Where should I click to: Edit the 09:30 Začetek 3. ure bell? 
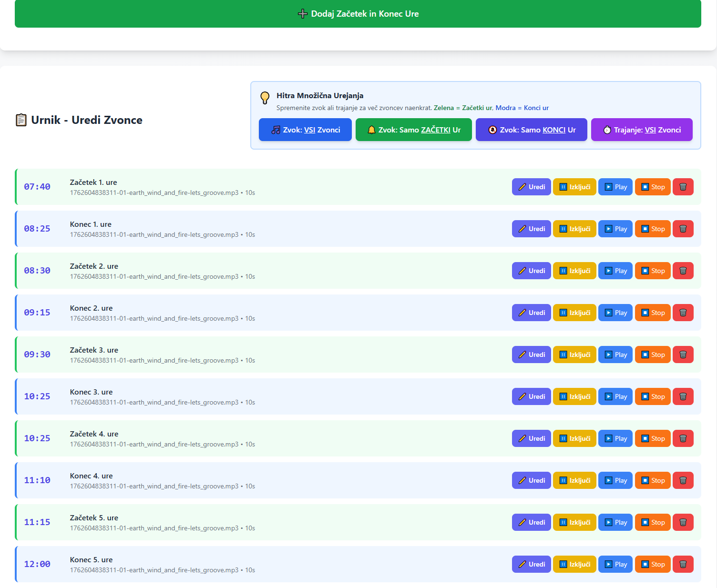(532, 355)
